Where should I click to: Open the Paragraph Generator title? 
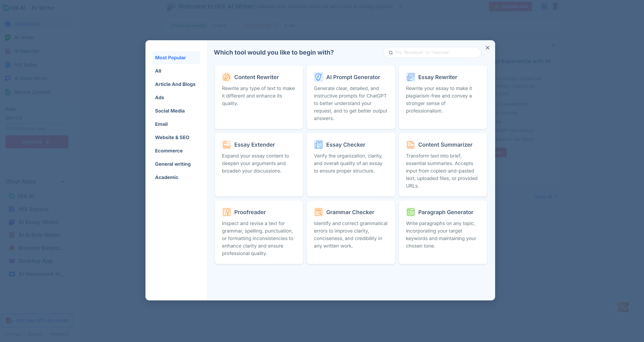tap(446, 212)
